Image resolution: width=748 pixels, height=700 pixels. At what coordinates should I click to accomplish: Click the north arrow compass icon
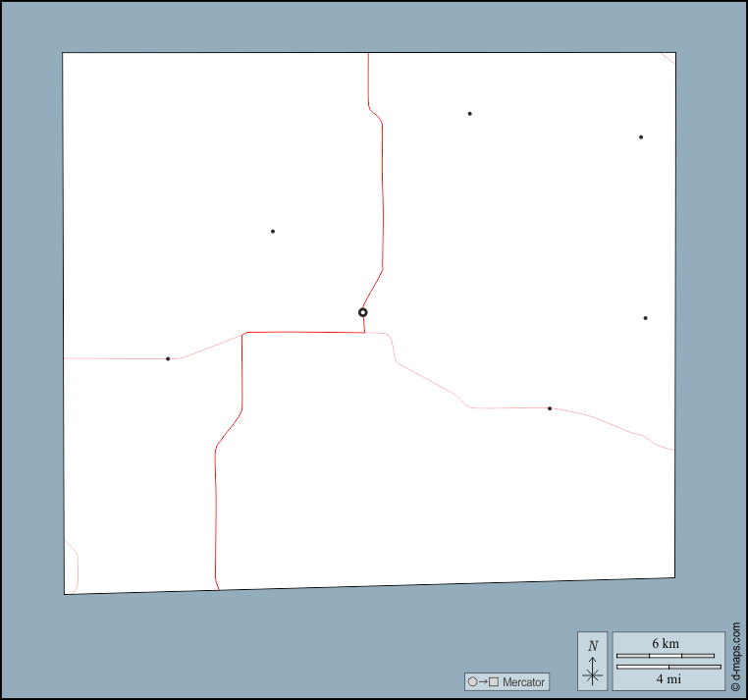point(593,671)
